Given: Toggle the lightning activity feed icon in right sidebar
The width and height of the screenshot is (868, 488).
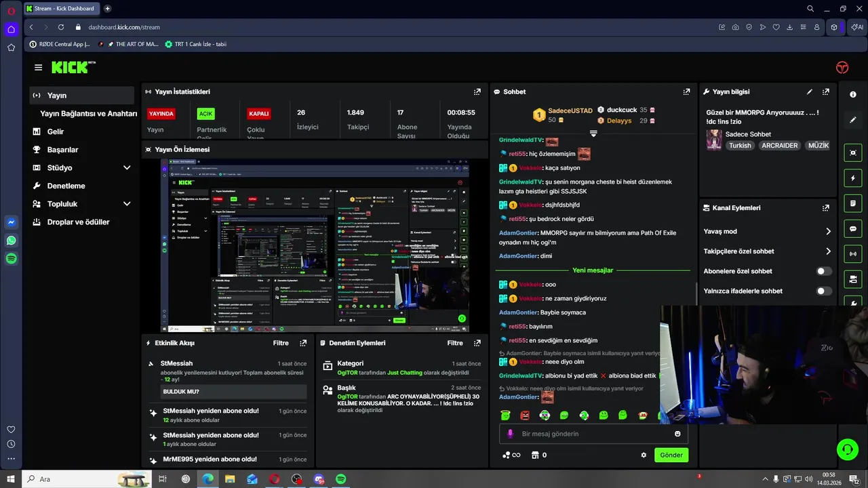Looking at the screenshot, I should point(853,178).
